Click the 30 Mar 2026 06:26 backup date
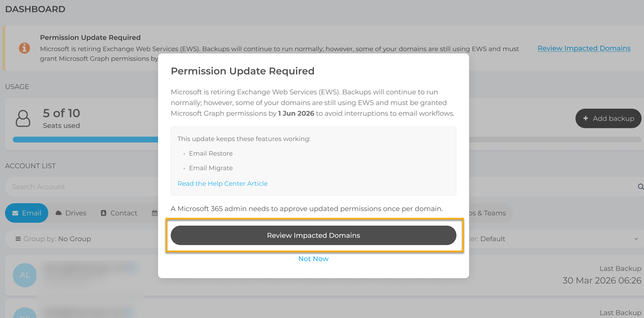 [x=602, y=280]
